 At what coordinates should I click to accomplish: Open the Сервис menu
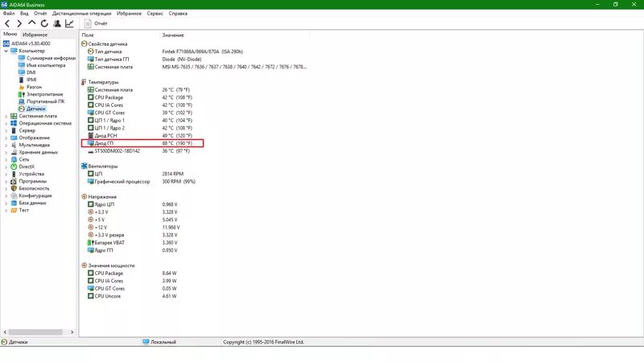click(155, 14)
